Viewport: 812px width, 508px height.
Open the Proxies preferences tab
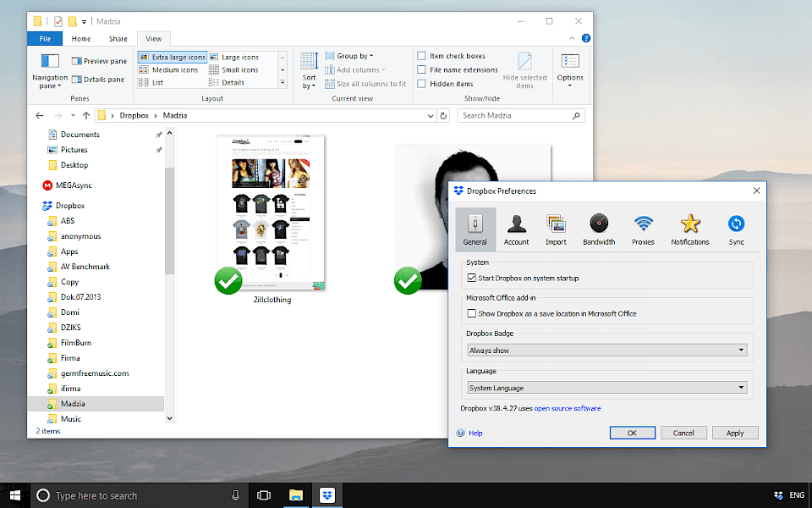coord(643,229)
